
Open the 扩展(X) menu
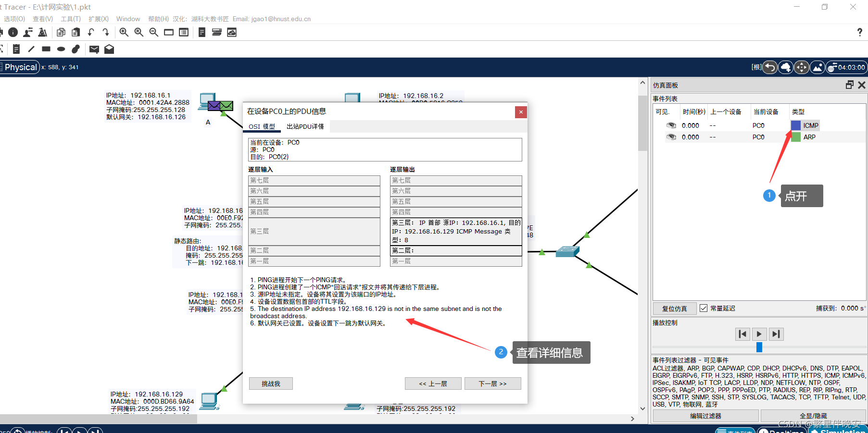(x=99, y=19)
